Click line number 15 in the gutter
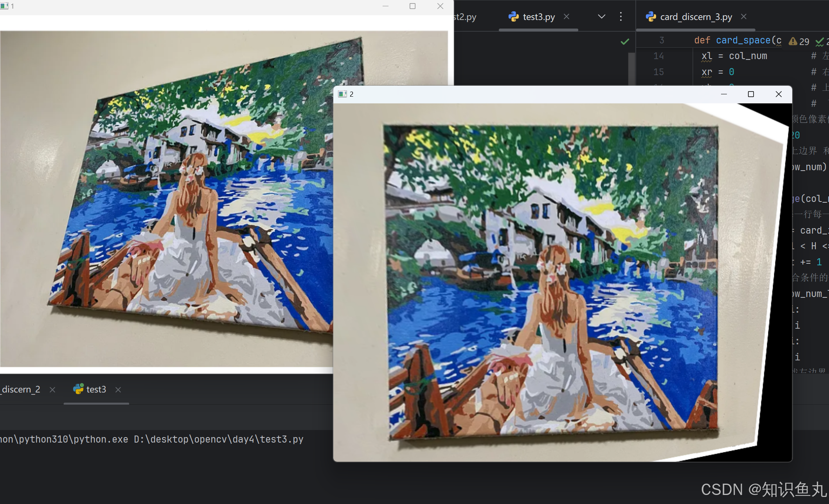The width and height of the screenshot is (829, 504). click(x=658, y=72)
